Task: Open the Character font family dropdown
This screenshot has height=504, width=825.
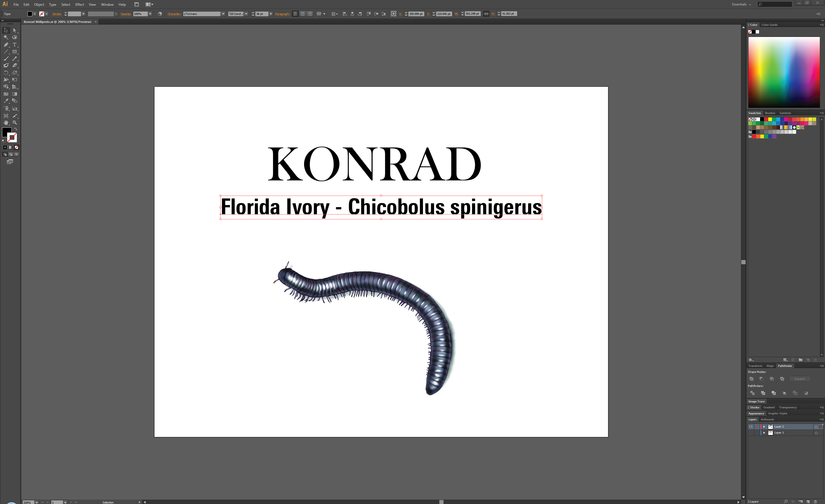Action: (223, 14)
